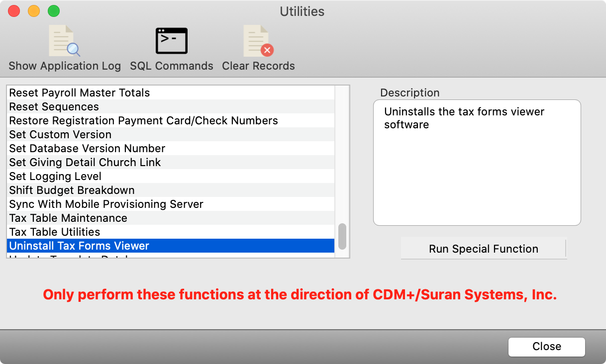Open the SQL Commands terminal icon
This screenshot has height=364, width=606.
tap(172, 48)
